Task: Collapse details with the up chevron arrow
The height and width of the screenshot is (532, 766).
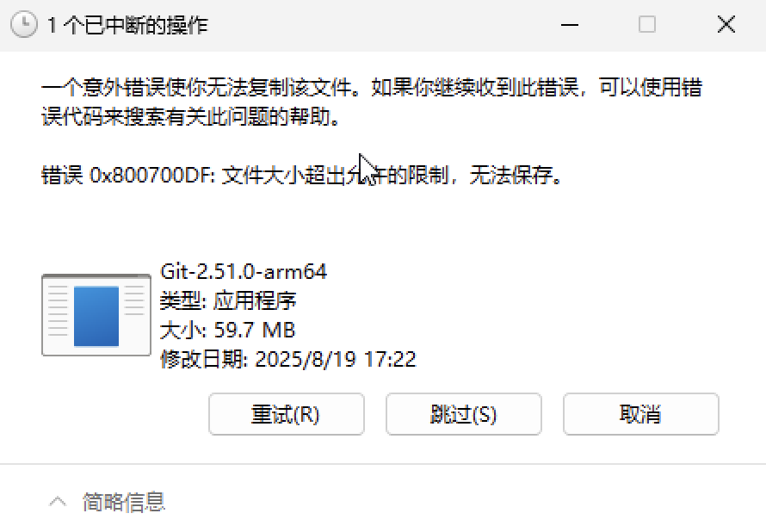Action: [58, 502]
